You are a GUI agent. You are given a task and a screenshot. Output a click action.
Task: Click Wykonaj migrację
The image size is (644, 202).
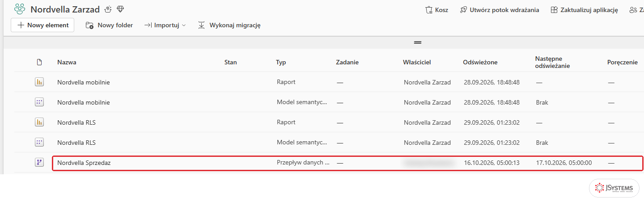click(229, 25)
